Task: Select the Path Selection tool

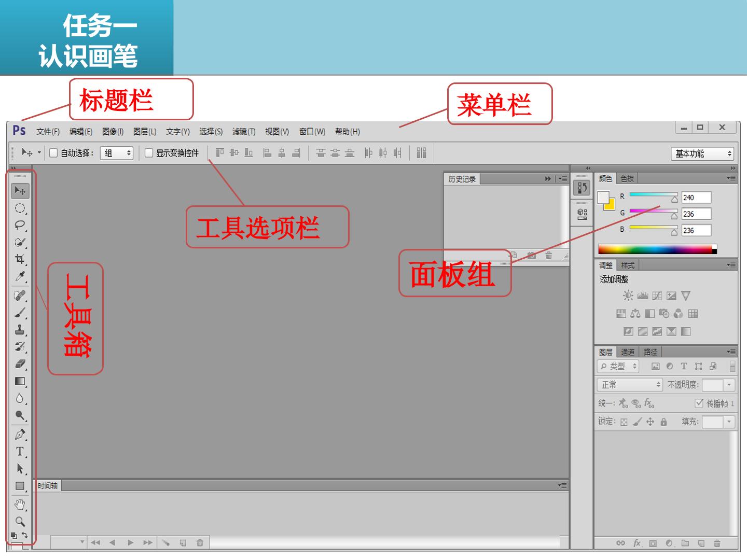Action: tap(20, 469)
